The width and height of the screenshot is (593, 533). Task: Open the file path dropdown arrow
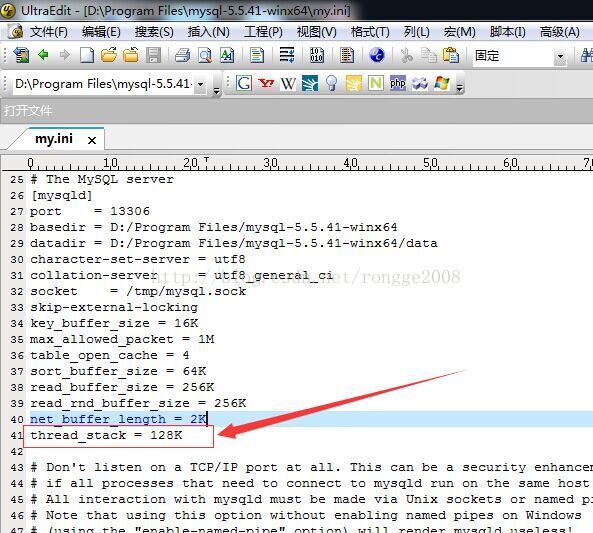click(x=200, y=84)
